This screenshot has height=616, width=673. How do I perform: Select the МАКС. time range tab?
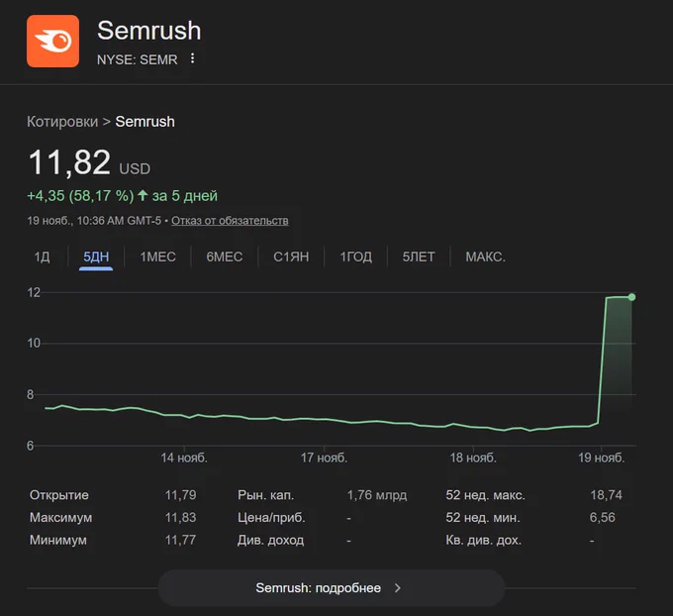click(x=485, y=257)
